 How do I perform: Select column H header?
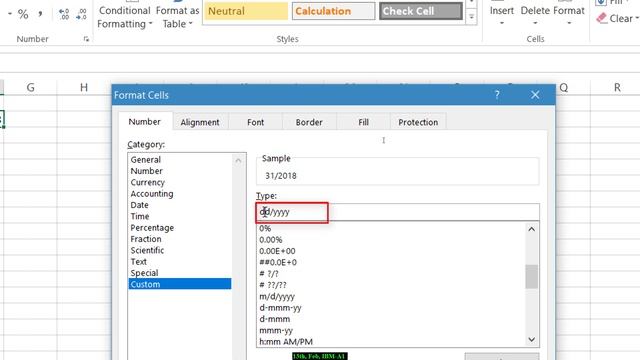(x=84, y=87)
